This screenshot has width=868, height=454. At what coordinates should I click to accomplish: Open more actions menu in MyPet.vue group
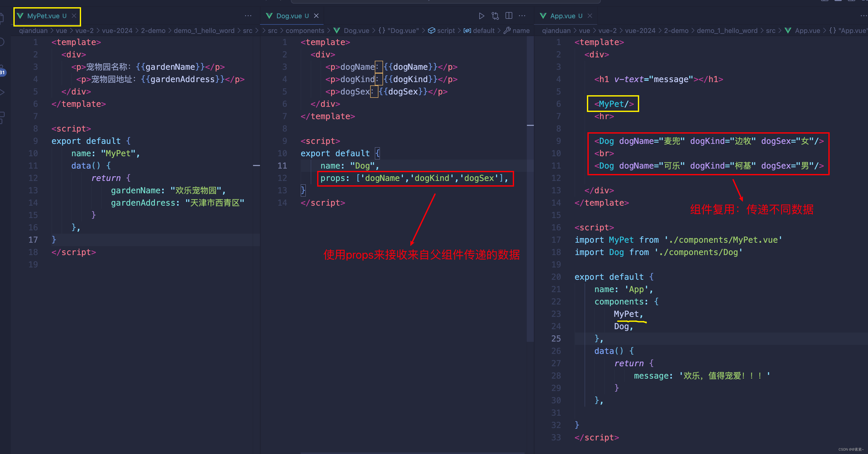[248, 16]
